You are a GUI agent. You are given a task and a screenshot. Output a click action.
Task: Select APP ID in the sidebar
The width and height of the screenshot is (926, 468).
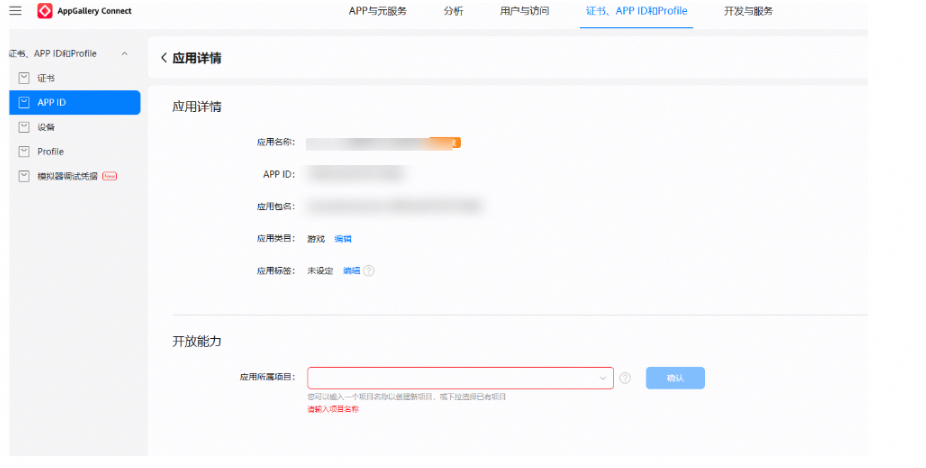[x=52, y=102]
